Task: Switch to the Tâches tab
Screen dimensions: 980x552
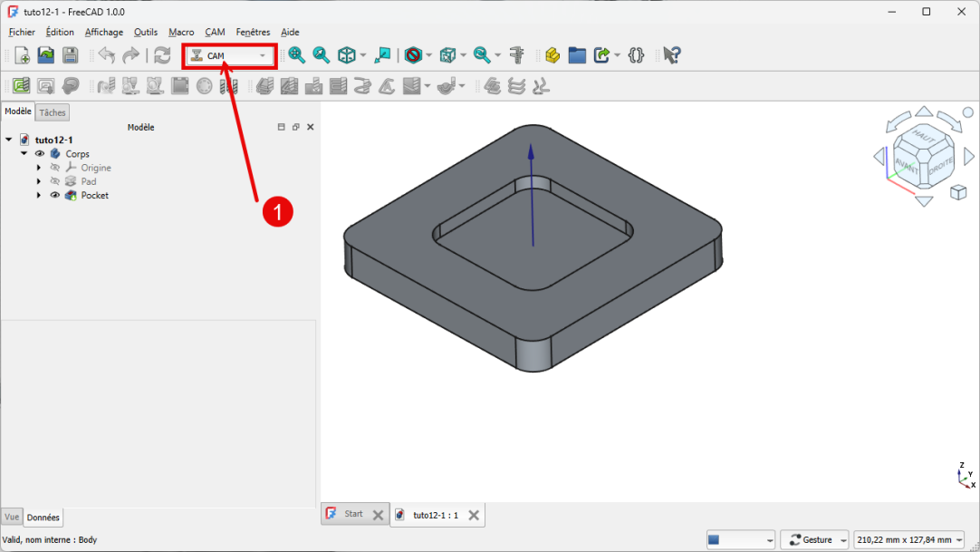Action: (x=53, y=112)
